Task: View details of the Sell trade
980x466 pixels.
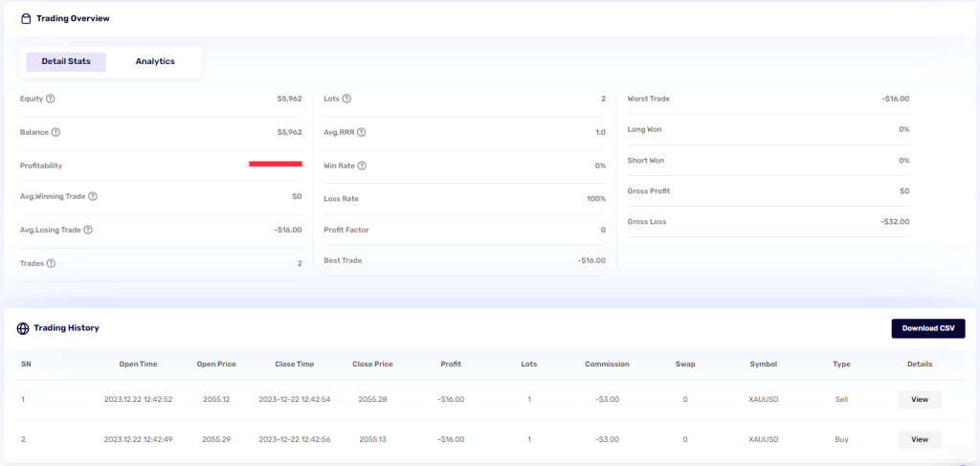Action: [920, 400]
